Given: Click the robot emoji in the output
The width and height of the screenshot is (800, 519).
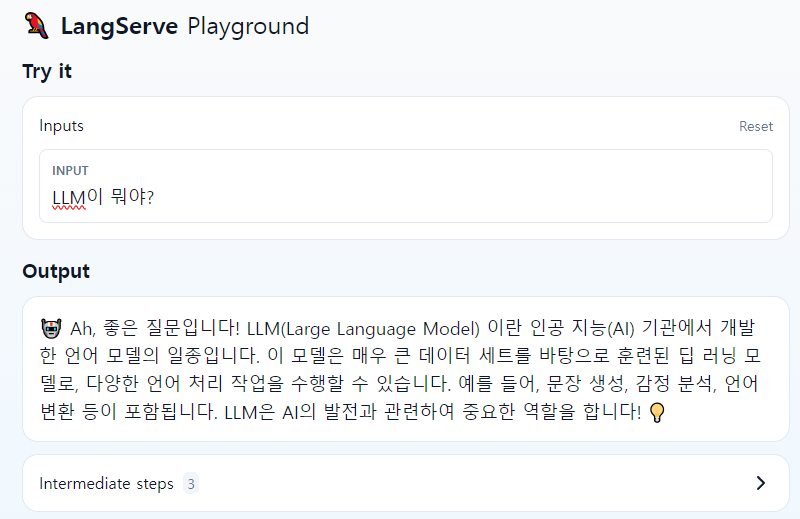Looking at the screenshot, I should 51,328.
